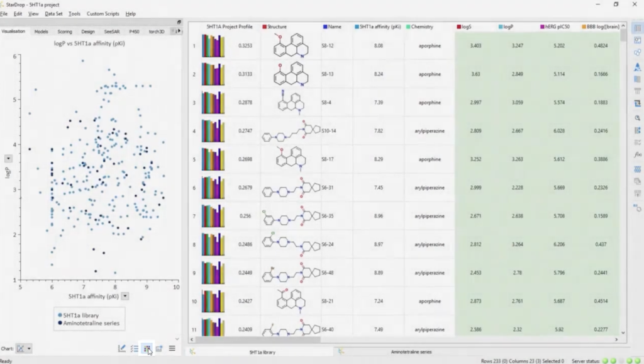
Task: Open the Data Set menu
Action: (x=53, y=13)
